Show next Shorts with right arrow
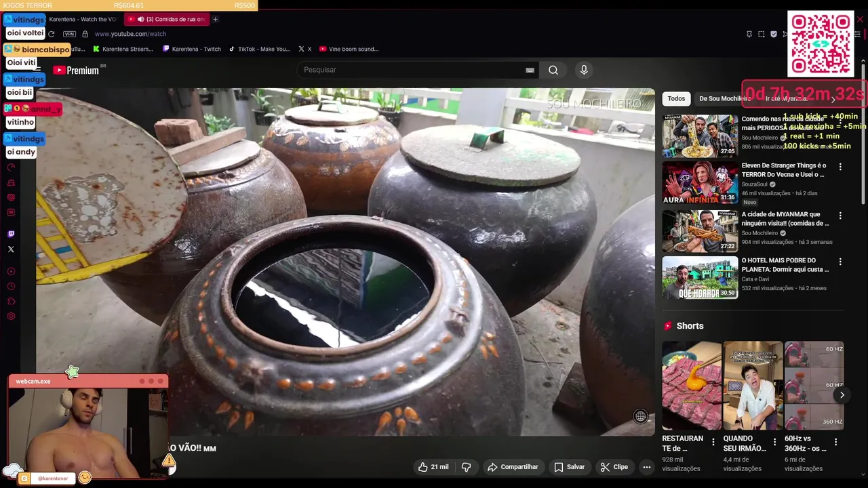Viewport: 868px width, 488px height. point(842,395)
